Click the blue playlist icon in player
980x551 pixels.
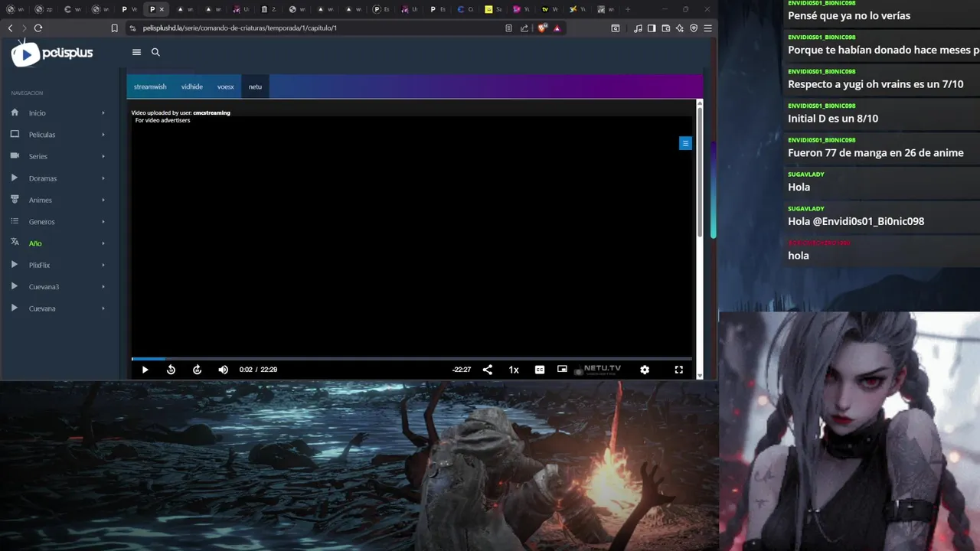685,143
